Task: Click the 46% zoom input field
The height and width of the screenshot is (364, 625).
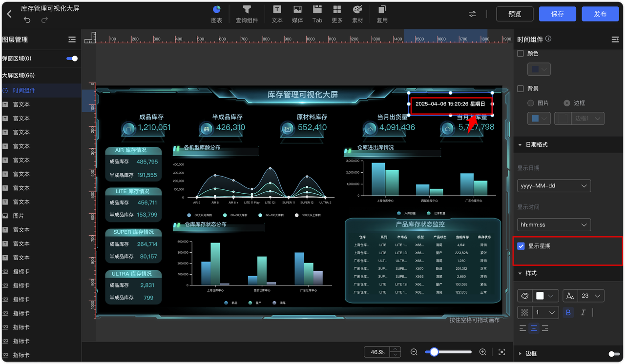Action: 377,352
